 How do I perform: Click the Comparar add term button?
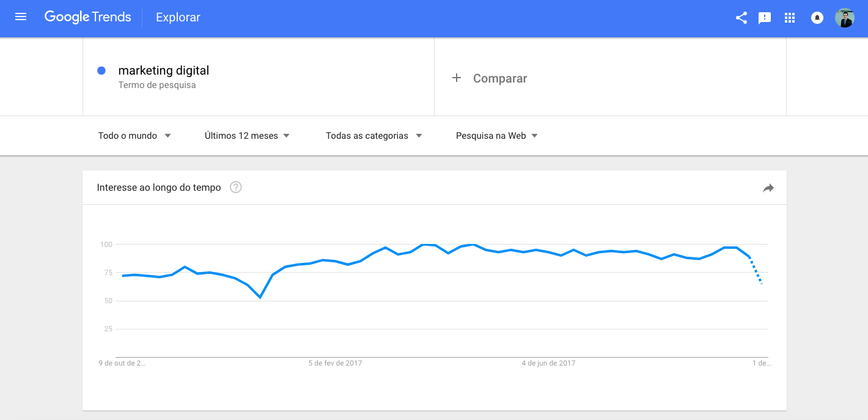point(499,78)
